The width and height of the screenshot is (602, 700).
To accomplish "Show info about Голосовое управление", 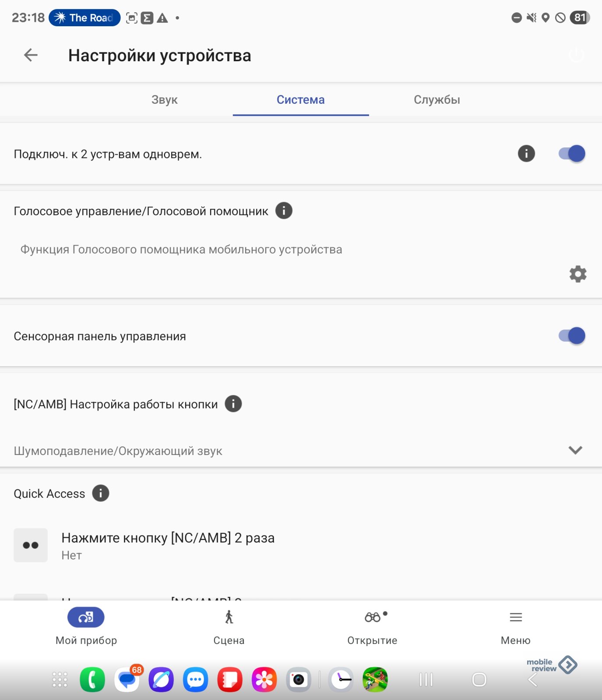I will (284, 211).
